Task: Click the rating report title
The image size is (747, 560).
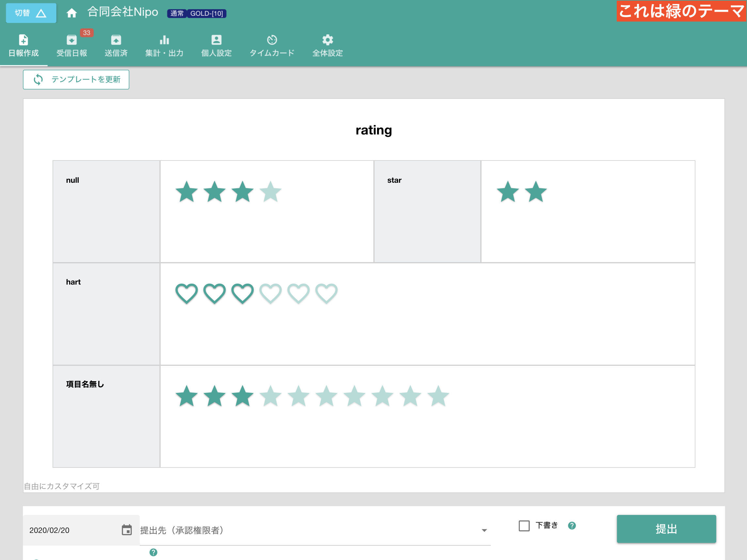Action: [x=374, y=130]
